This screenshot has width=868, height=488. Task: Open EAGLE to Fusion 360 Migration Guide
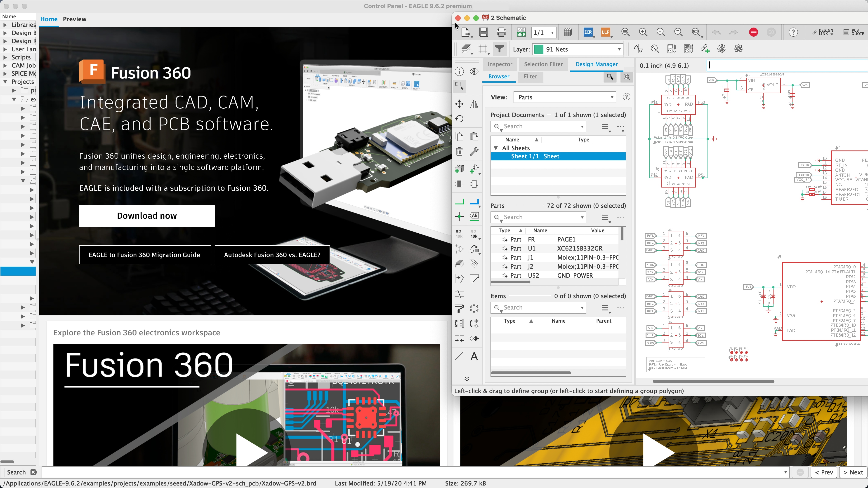pyautogui.click(x=145, y=255)
